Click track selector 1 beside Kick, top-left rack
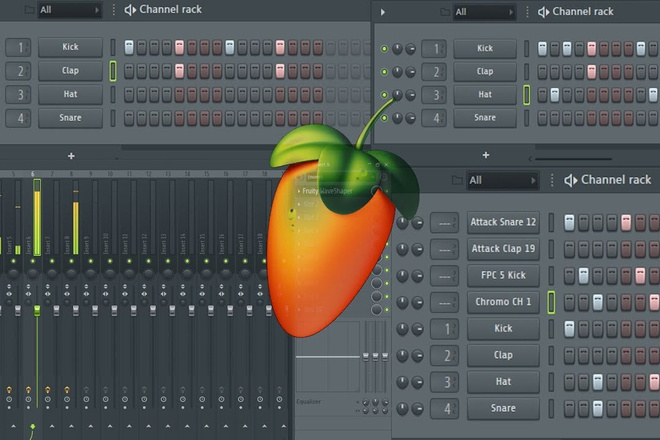The image size is (660, 440). pyautogui.click(x=18, y=47)
